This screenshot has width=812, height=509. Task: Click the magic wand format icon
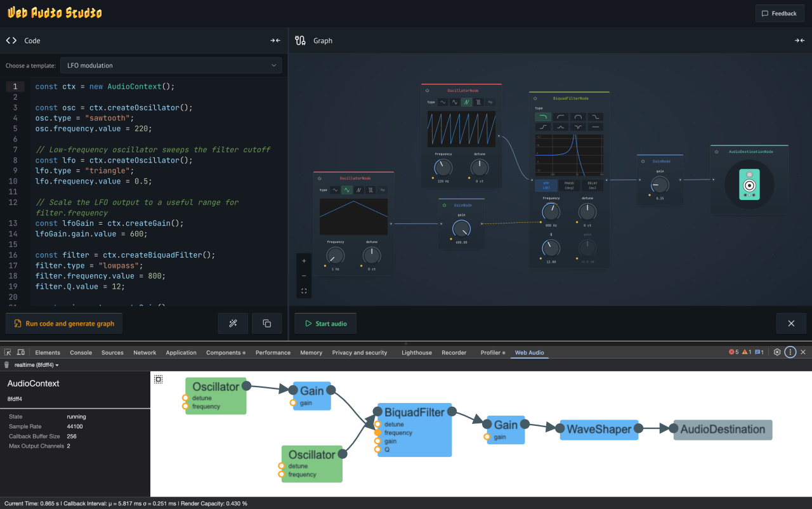233,324
